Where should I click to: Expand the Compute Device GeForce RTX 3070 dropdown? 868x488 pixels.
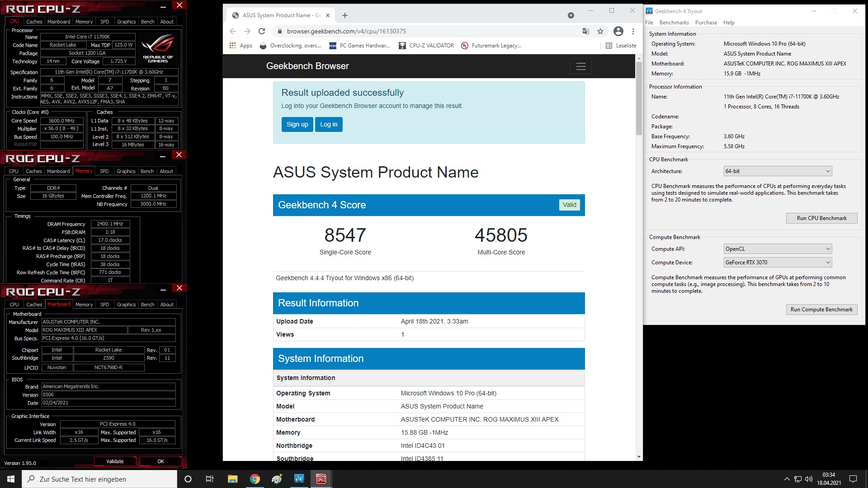coord(778,263)
